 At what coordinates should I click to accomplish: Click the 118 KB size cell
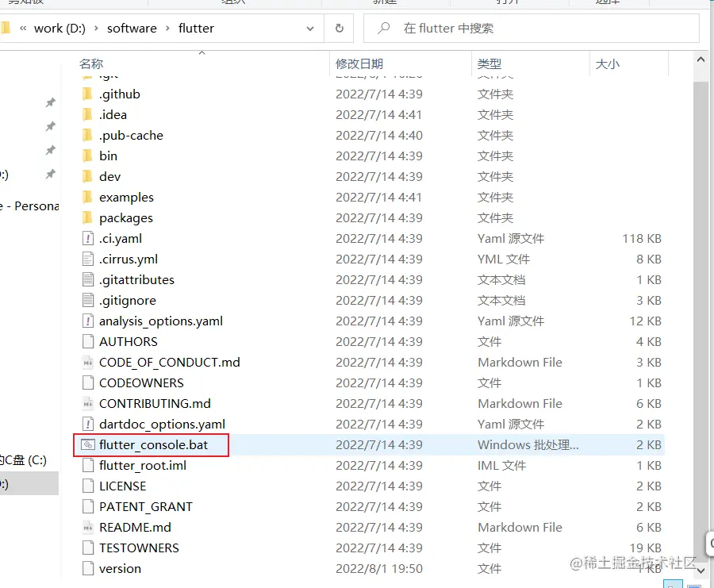642,238
